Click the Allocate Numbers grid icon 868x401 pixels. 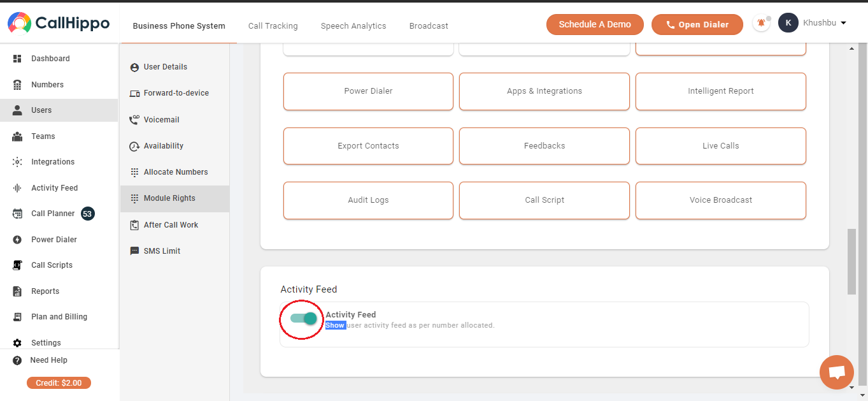(134, 172)
